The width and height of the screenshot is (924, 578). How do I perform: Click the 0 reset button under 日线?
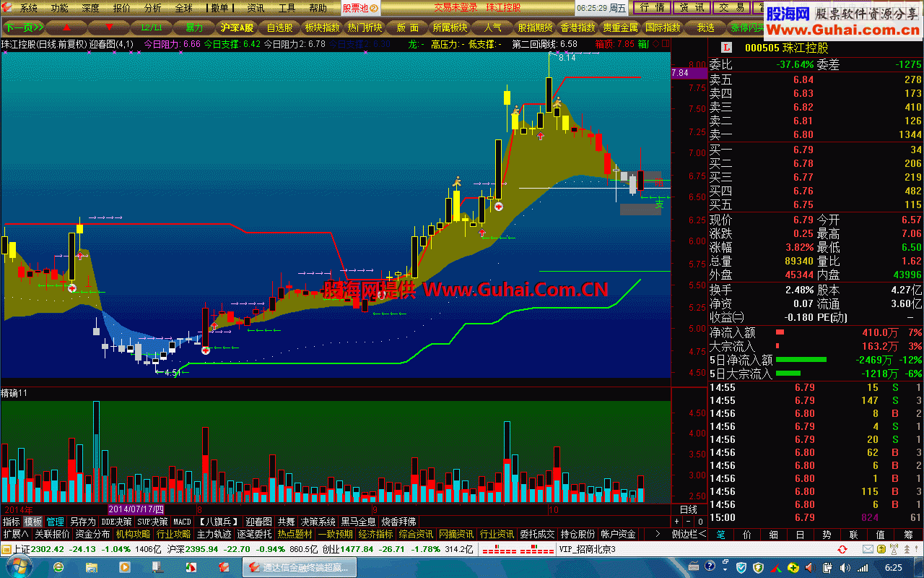pos(700,521)
